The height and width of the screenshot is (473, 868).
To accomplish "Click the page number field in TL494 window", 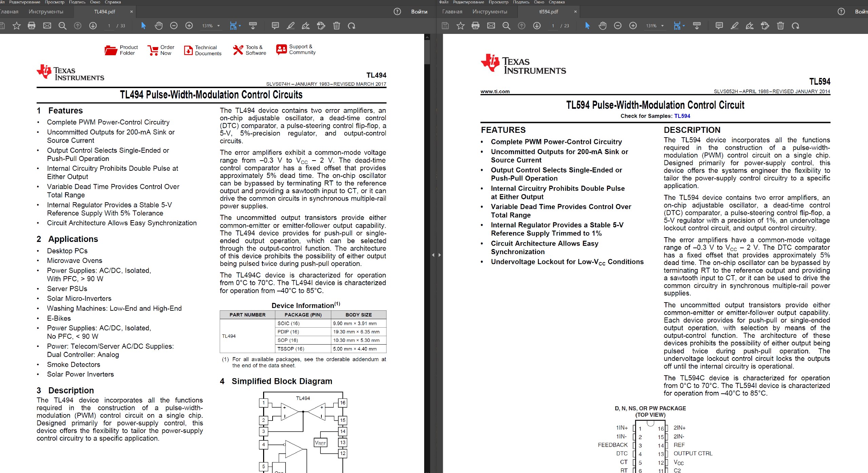I will [x=109, y=26].
